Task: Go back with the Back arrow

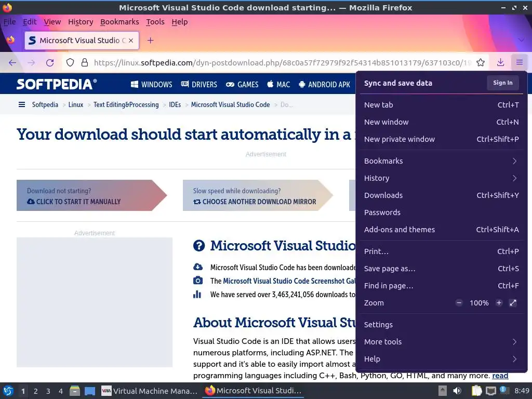Action: click(12, 63)
